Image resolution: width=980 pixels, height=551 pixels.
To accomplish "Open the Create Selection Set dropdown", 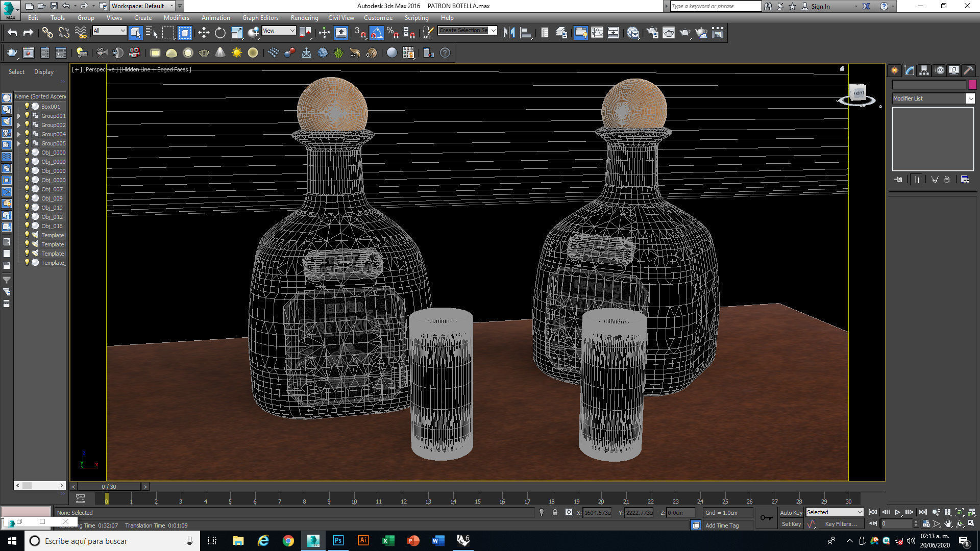I will point(468,31).
